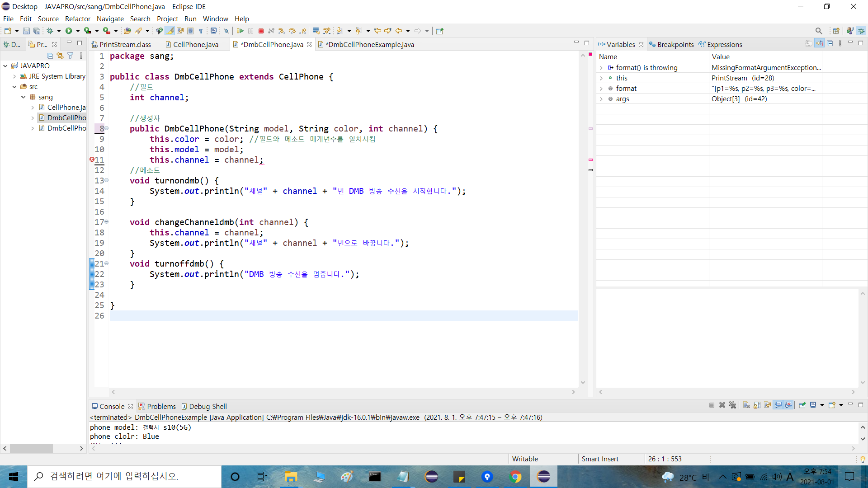Click the Clear Console icon
Viewport: 868px width, 488px height.
(x=746, y=405)
